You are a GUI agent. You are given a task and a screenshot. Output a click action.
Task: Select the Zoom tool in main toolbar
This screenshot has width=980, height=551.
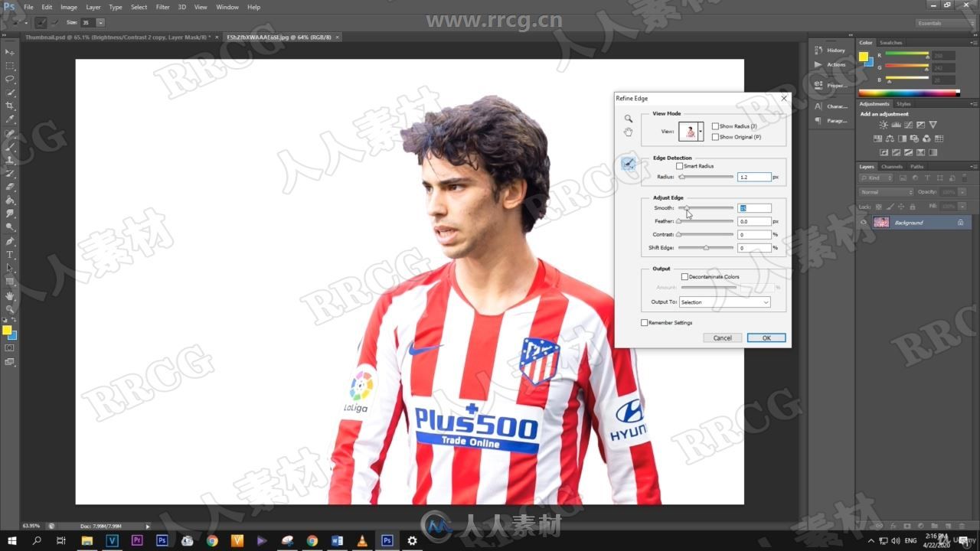tap(10, 309)
